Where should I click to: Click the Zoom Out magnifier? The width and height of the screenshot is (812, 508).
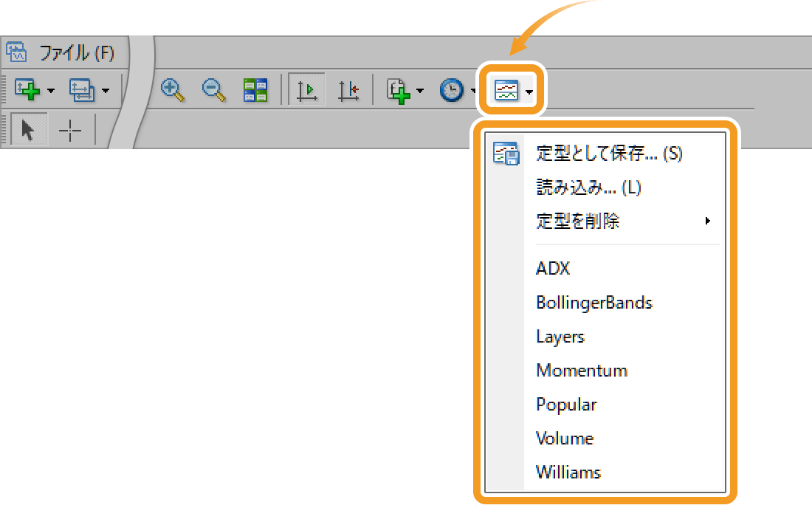point(214,90)
